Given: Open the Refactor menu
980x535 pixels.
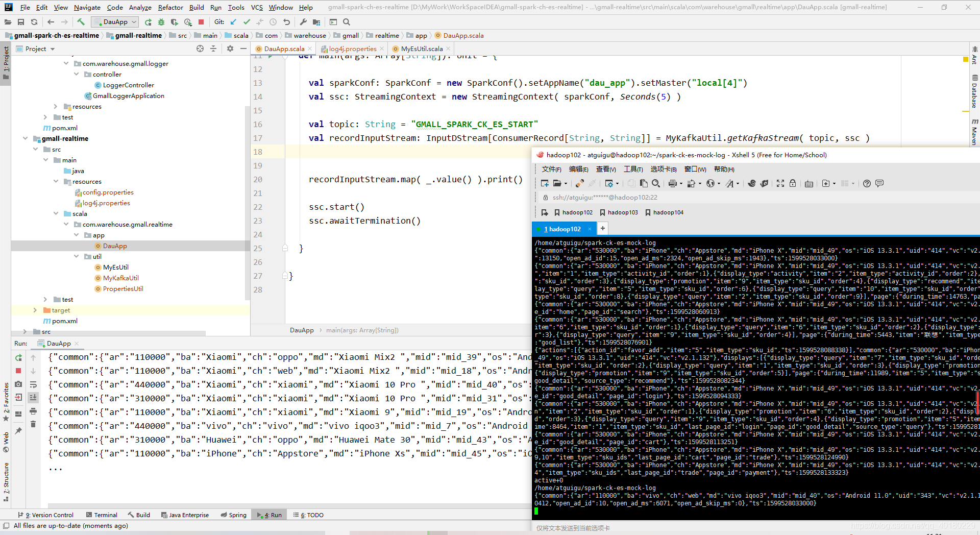Looking at the screenshot, I should 170,7.
